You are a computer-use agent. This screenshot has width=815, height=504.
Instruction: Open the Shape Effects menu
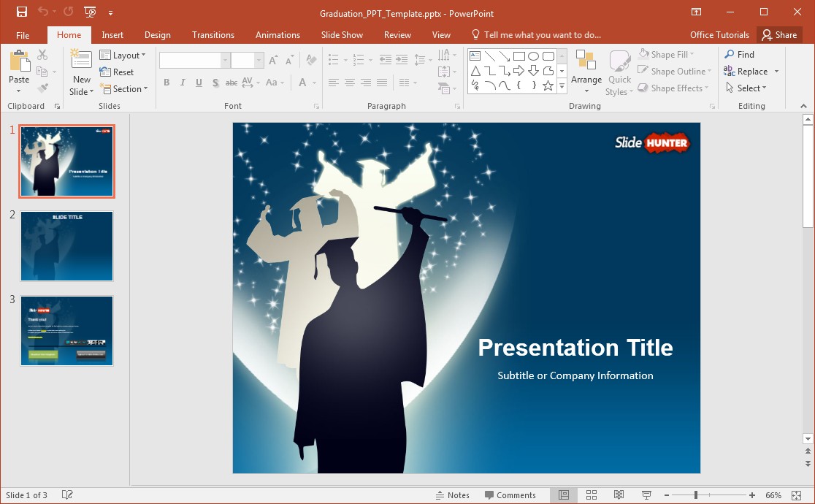(673, 88)
